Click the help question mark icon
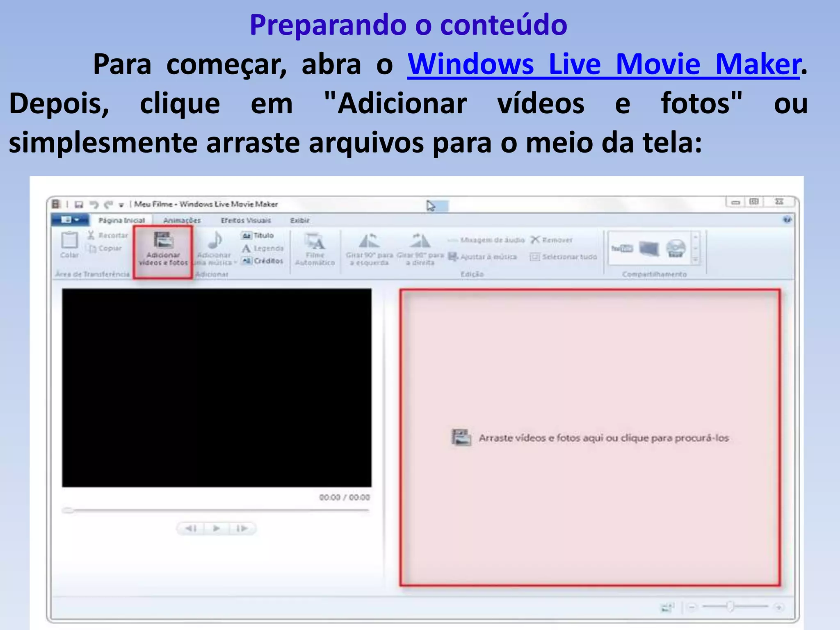The height and width of the screenshot is (630, 840). 787,220
